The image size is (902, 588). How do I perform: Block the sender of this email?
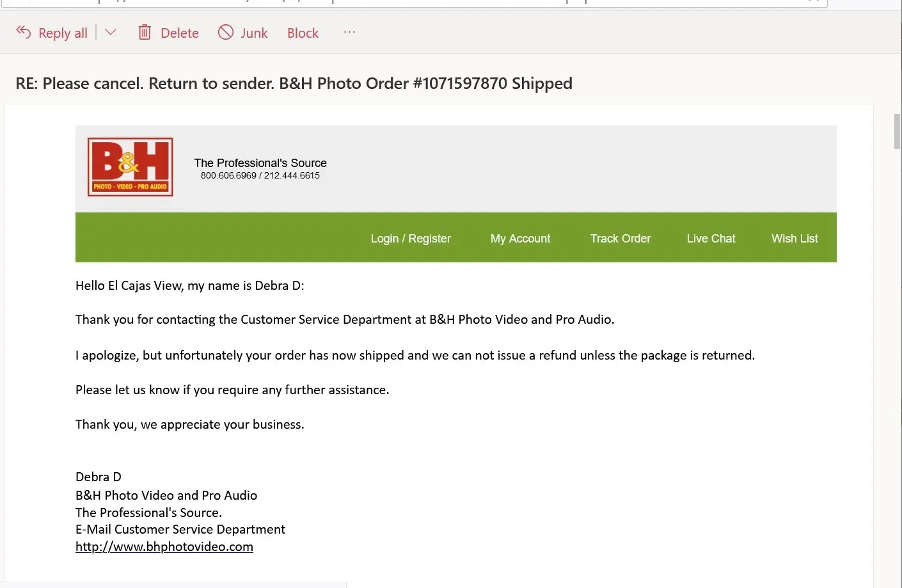click(303, 33)
